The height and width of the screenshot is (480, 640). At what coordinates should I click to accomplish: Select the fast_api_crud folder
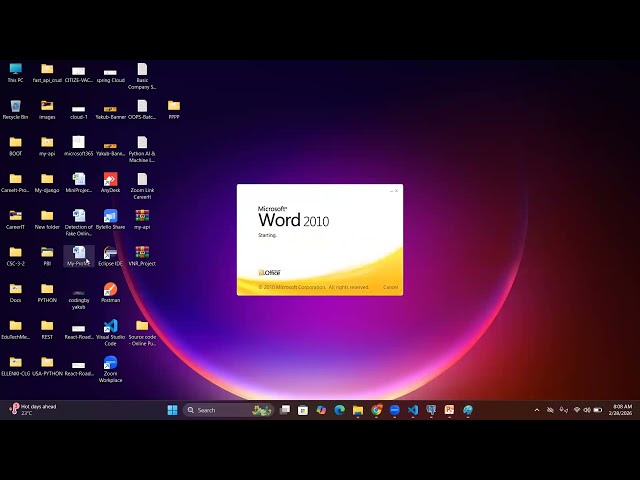click(x=47, y=73)
